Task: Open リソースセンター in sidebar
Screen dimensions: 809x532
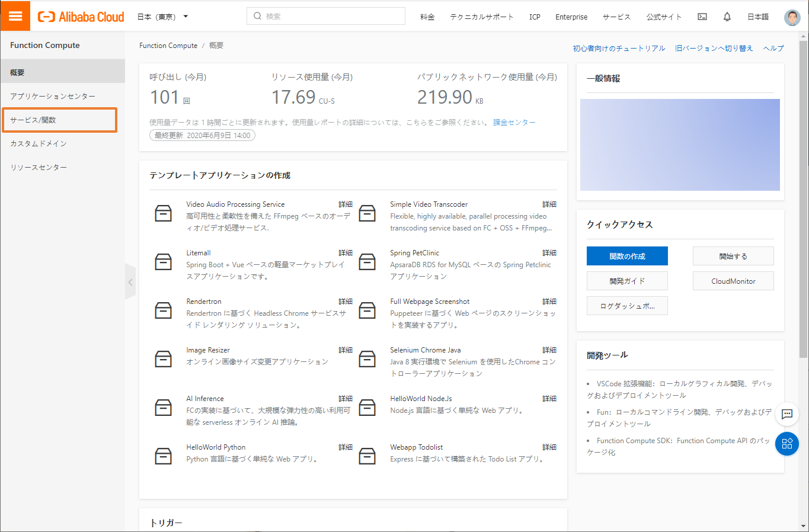Action: coord(63,167)
